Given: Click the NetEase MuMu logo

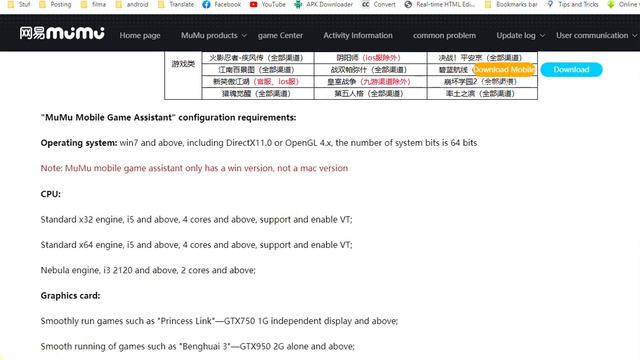Looking at the screenshot, I should (62, 33).
